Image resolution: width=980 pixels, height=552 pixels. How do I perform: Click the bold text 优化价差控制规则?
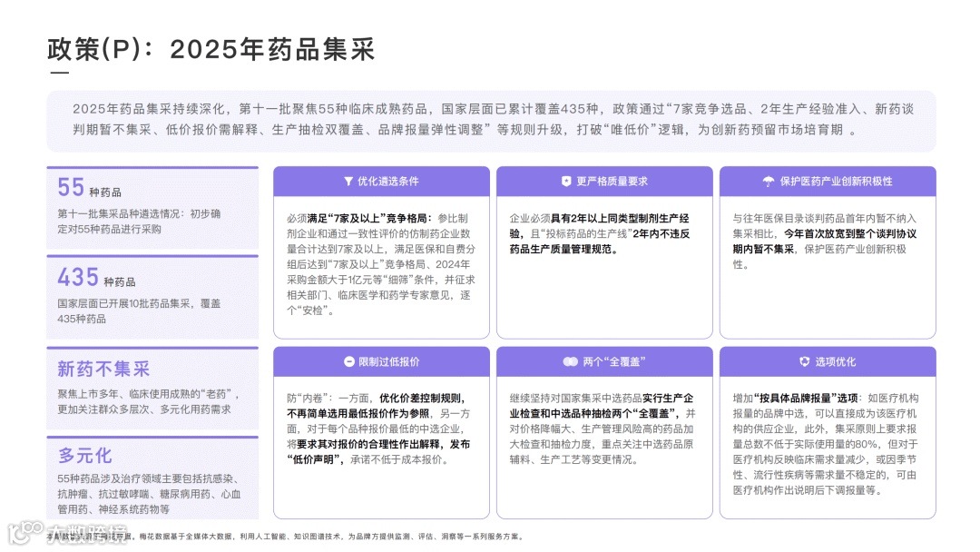coord(422,399)
